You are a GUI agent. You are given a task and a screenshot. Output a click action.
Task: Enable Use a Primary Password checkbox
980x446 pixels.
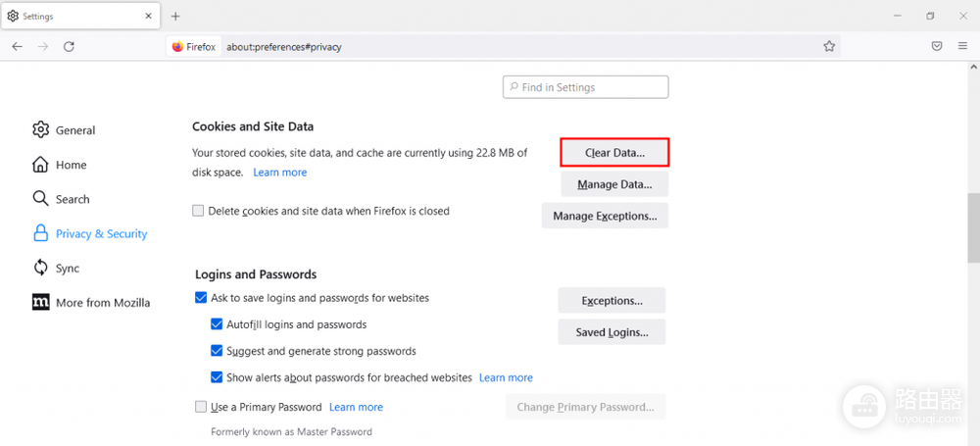click(x=201, y=407)
